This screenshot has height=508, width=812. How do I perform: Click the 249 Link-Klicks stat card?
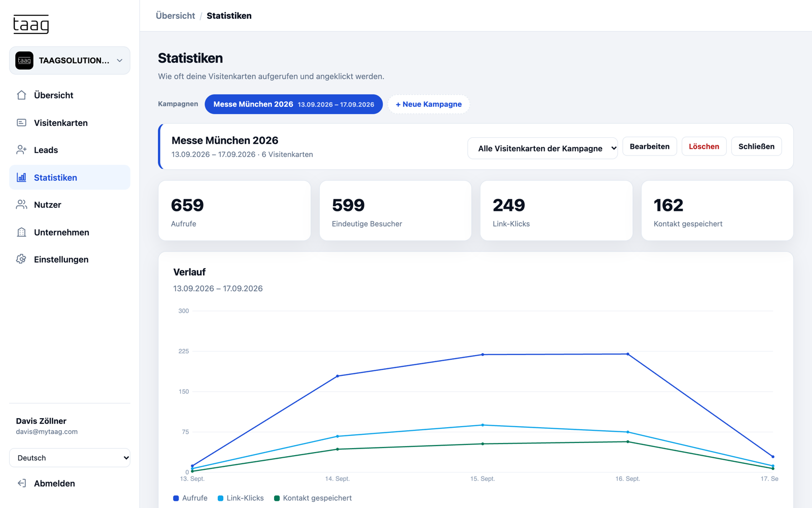[x=556, y=210]
